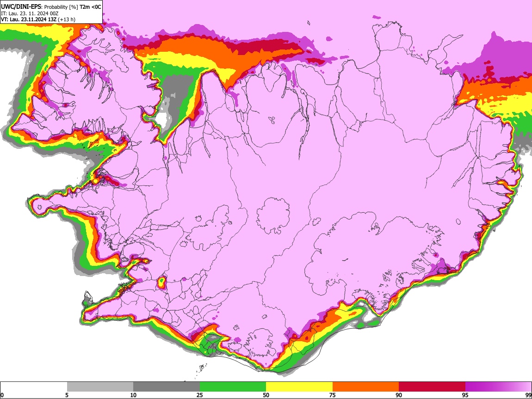This screenshot has width=532, height=399.
Task: Click the orange 75-90% legend swatch
Action: (x=365, y=387)
